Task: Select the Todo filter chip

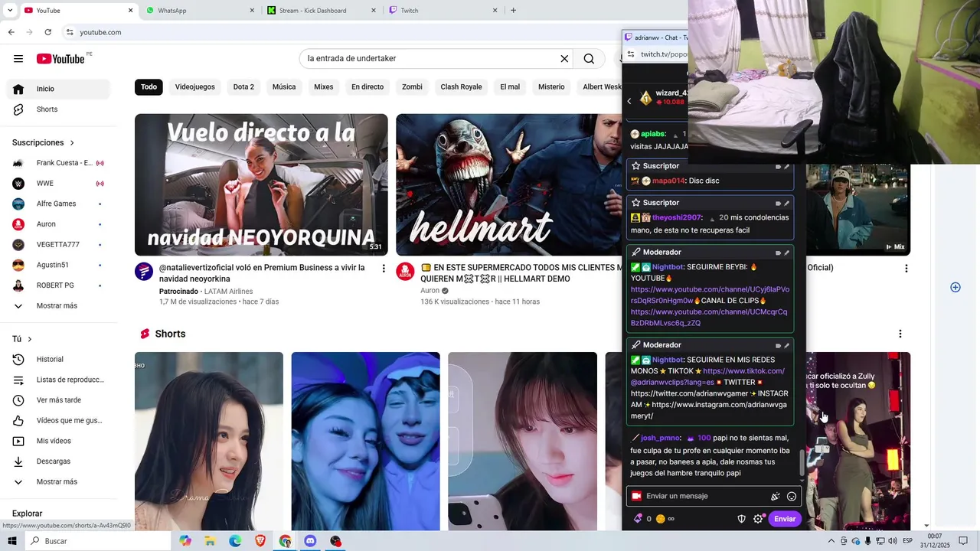Action: (x=149, y=87)
